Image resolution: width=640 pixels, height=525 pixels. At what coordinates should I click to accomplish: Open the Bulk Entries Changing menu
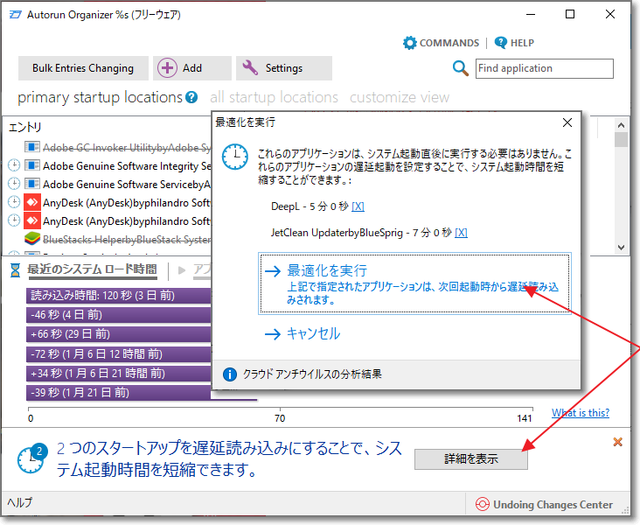83,68
